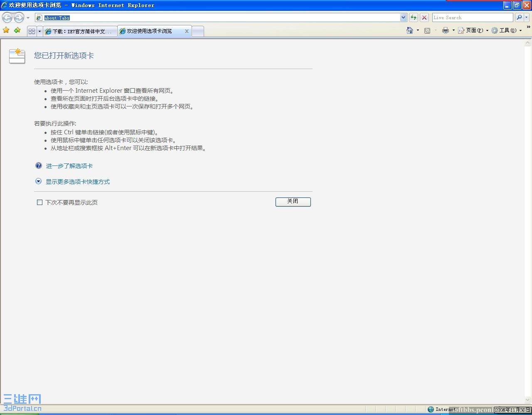Click the Internet Explorer title bar icon
Image resolution: width=532 pixels, height=415 pixels.
tap(4, 5)
